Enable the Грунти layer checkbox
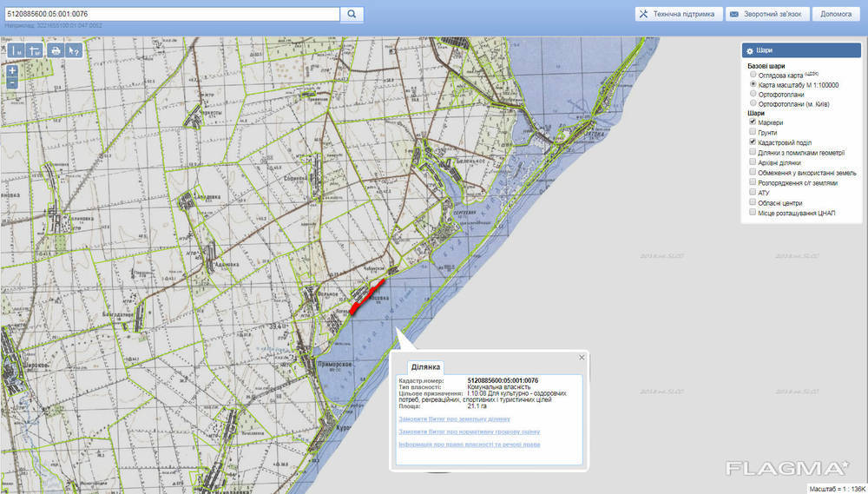 [753, 132]
